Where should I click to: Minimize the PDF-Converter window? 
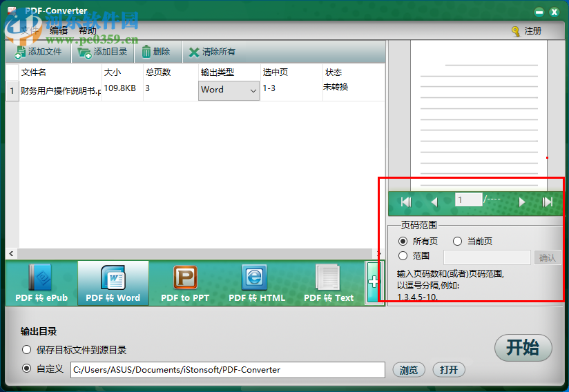[539, 12]
